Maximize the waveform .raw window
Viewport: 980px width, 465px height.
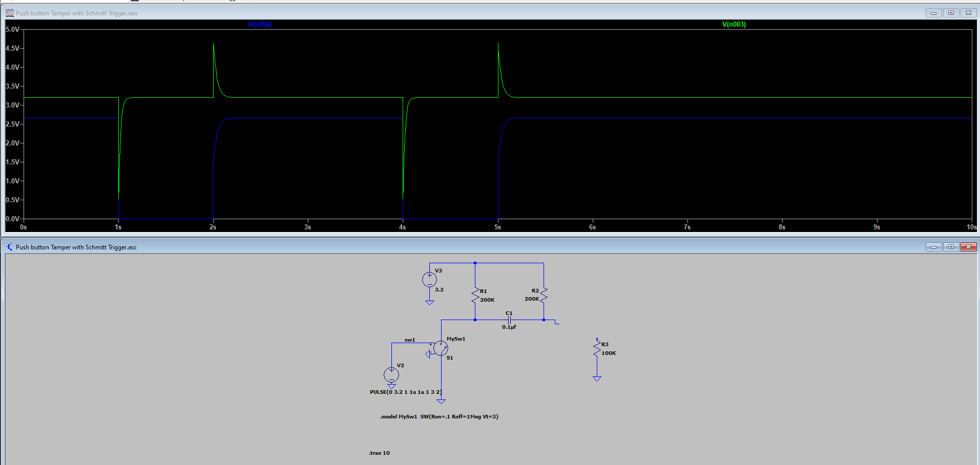click(x=951, y=13)
